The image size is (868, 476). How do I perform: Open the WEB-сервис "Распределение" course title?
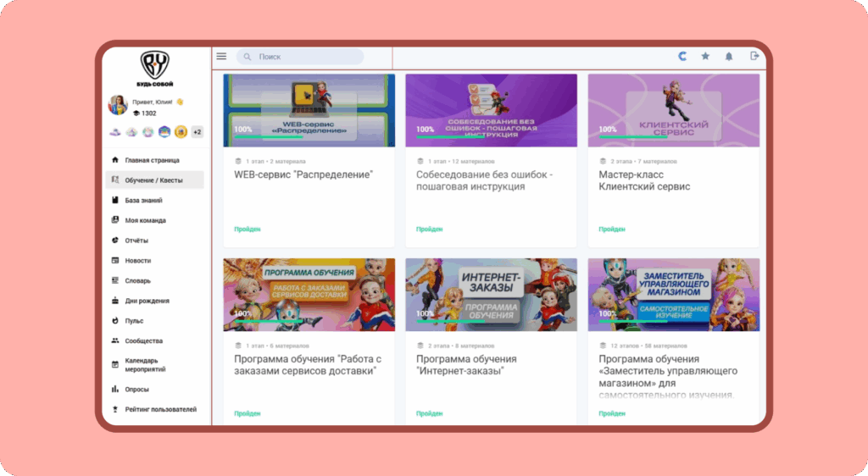coord(303,175)
